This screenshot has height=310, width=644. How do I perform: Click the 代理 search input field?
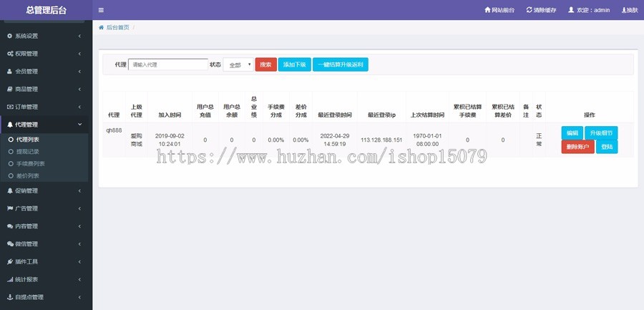[x=168, y=64]
